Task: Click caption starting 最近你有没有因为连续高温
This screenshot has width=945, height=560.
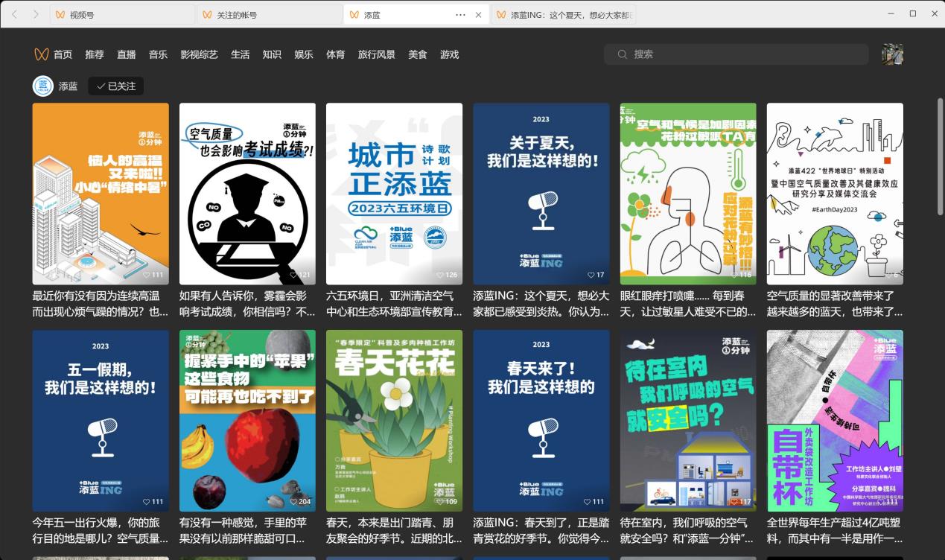Action: coord(101,304)
